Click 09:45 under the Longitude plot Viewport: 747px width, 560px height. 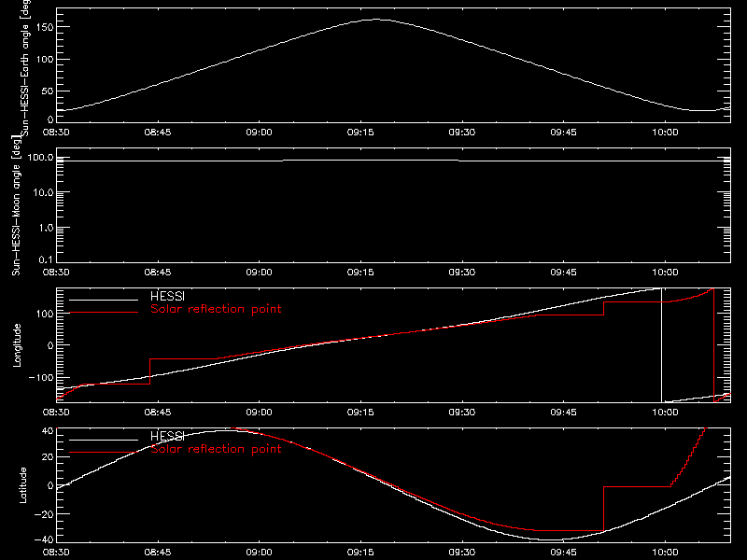(x=563, y=412)
